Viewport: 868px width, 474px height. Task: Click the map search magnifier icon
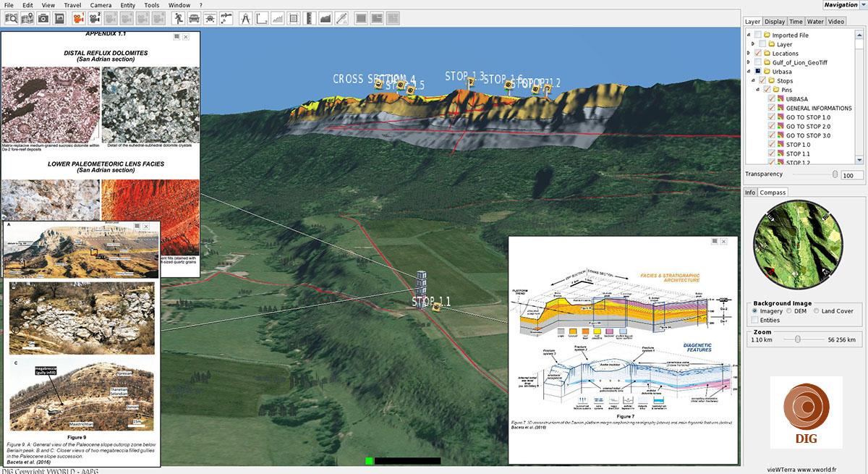11,18
